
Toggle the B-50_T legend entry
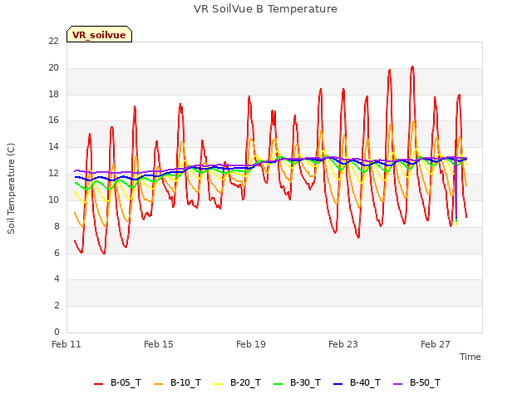[x=416, y=382]
